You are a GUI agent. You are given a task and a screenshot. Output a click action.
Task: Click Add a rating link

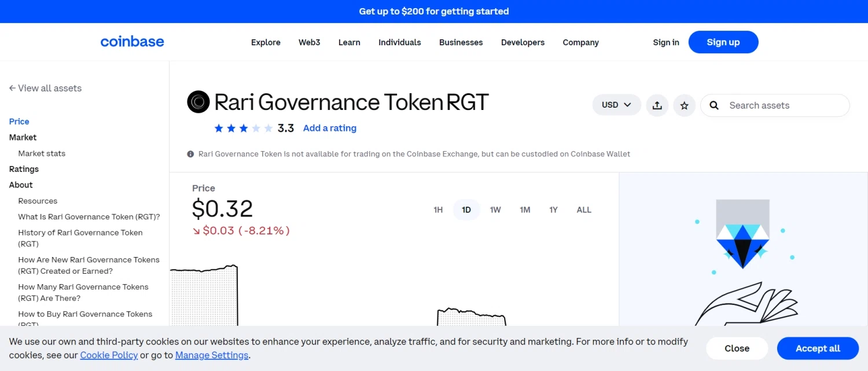click(x=330, y=128)
